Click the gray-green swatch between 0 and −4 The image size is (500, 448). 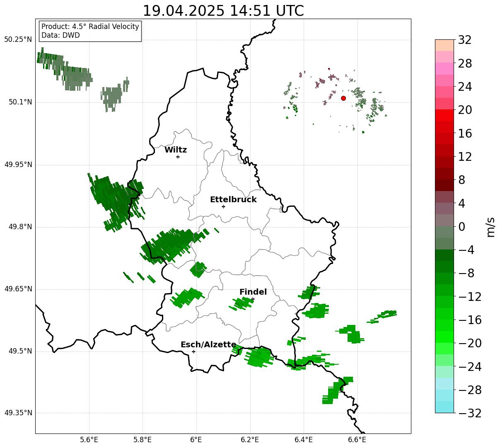(444, 238)
